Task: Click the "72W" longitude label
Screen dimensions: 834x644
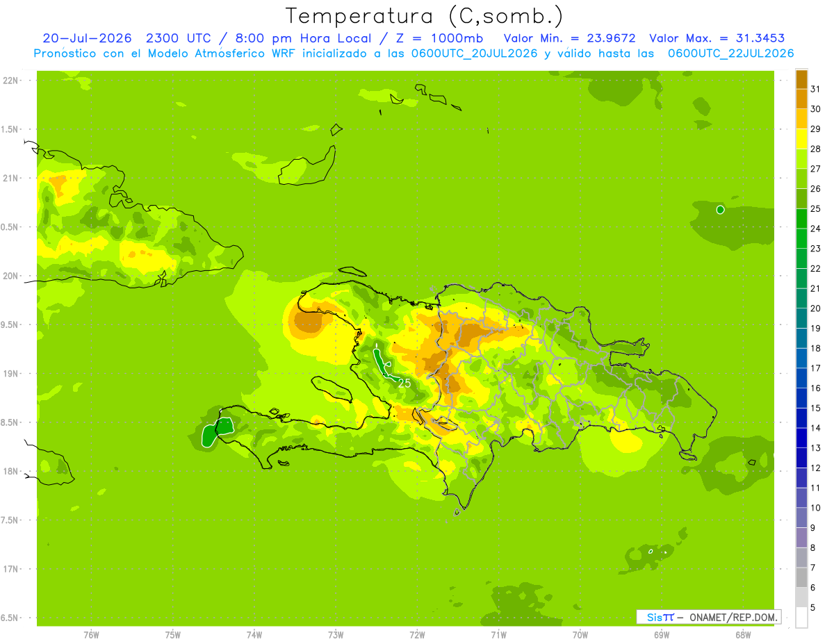Action: tap(417, 635)
